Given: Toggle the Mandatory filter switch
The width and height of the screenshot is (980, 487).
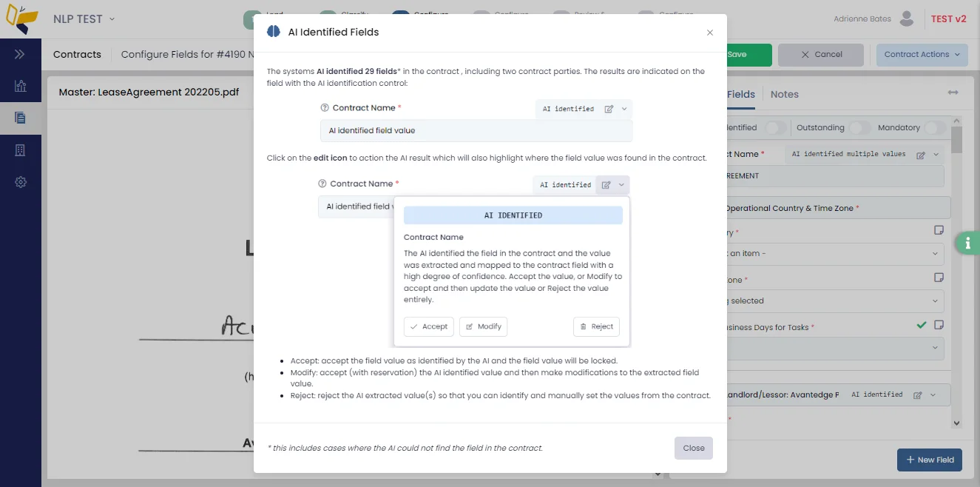Looking at the screenshot, I should (x=935, y=127).
